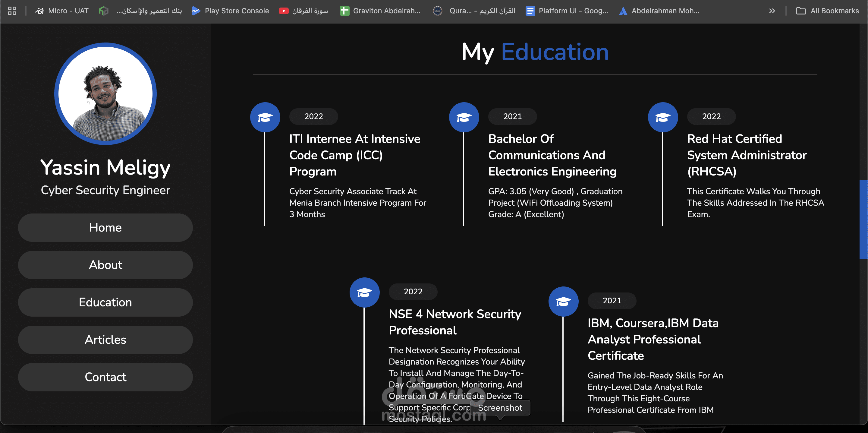868x433 pixels.
Task: Click graduation cap icon for Bachelor entry
Action: (464, 117)
